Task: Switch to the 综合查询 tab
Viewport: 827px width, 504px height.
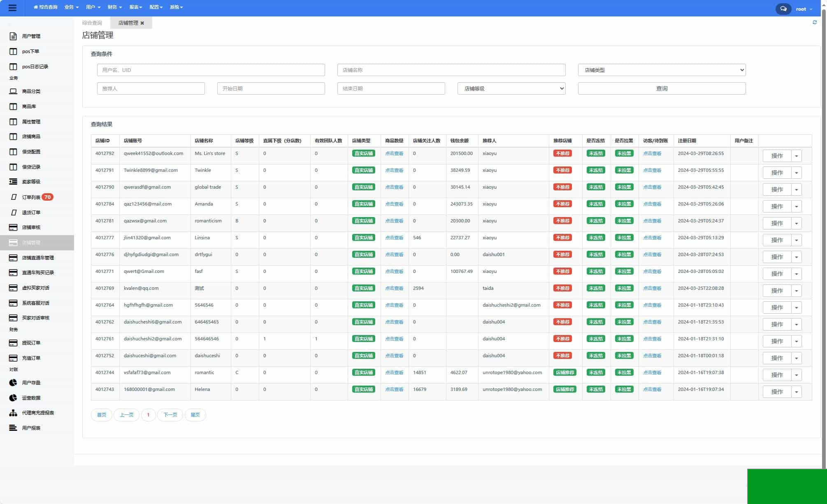Action: coord(92,23)
